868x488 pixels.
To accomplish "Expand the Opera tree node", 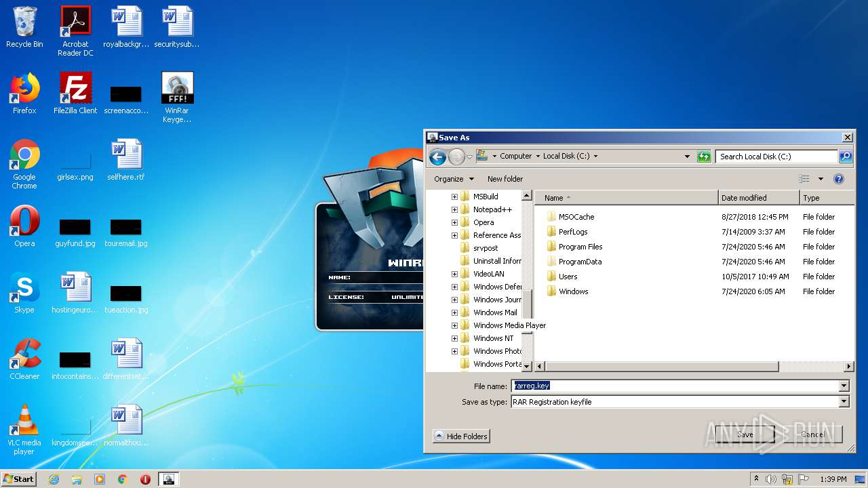I will (454, 222).
